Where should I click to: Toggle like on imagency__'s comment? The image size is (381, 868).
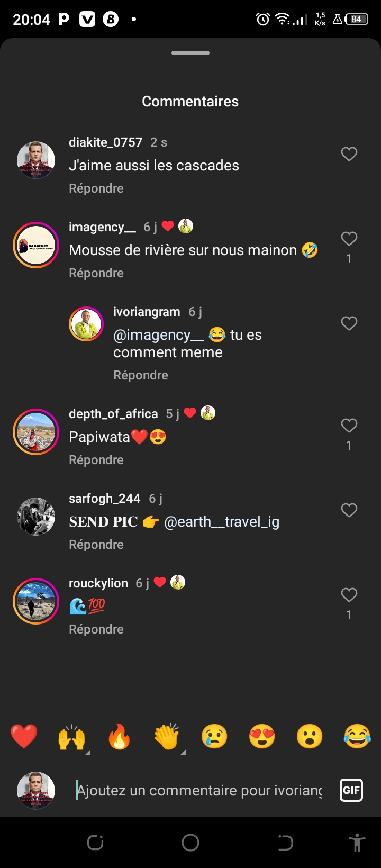[x=349, y=239]
